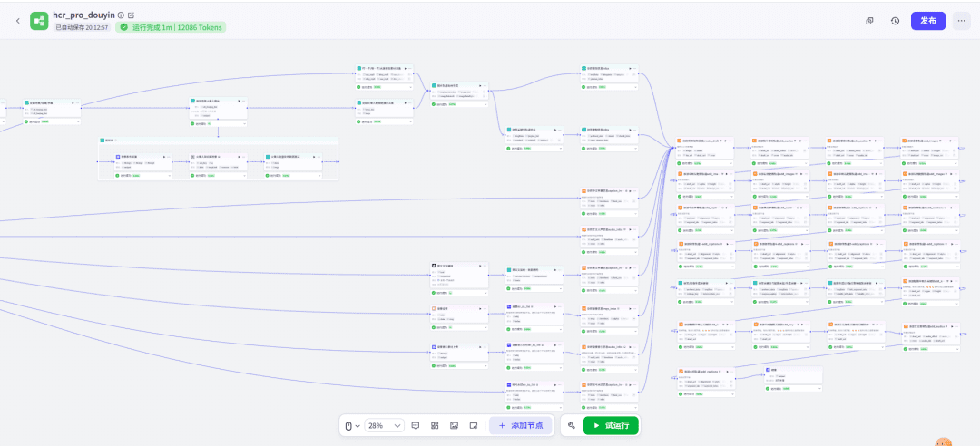Toggle the minimap icon
The width and height of the screenshot is (980, 446).
point(474,425)
